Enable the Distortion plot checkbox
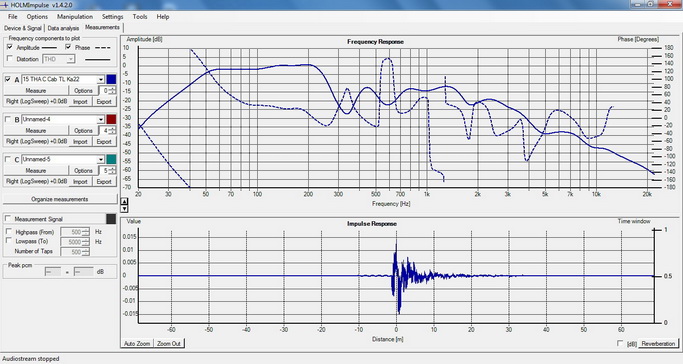This screenshot has height=364, width=683. [x=10, y=59]
